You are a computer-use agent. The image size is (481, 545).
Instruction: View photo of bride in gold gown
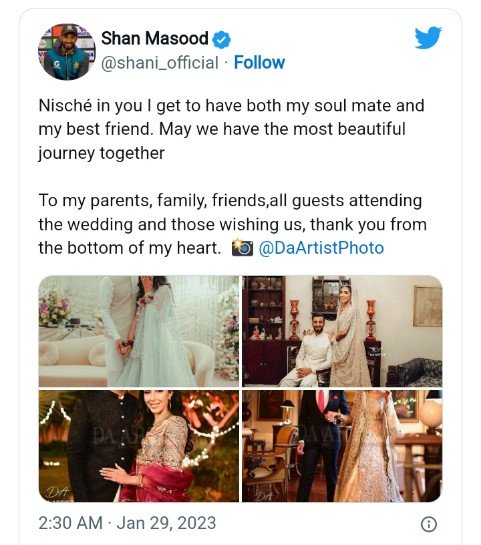342,446
